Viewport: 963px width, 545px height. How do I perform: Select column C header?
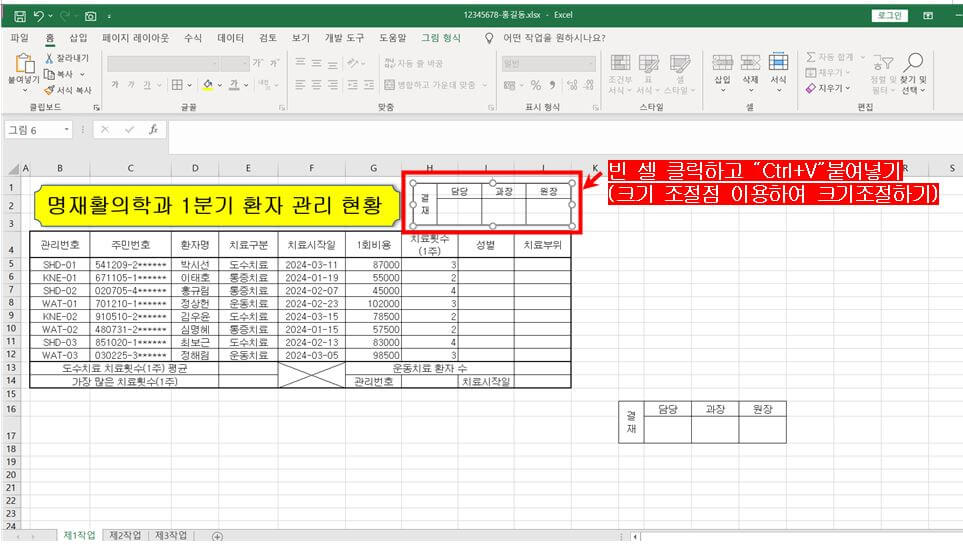pyautogui.click(x=130, y=168)
